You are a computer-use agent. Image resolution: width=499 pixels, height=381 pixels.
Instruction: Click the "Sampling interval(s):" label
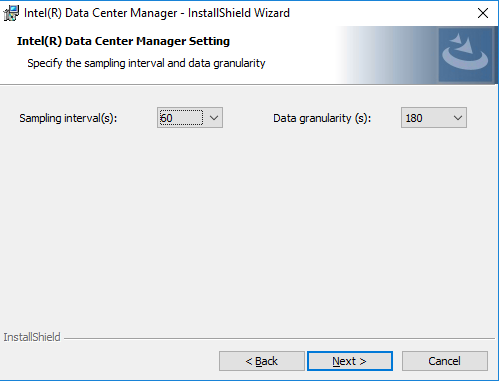pos(68,118)
